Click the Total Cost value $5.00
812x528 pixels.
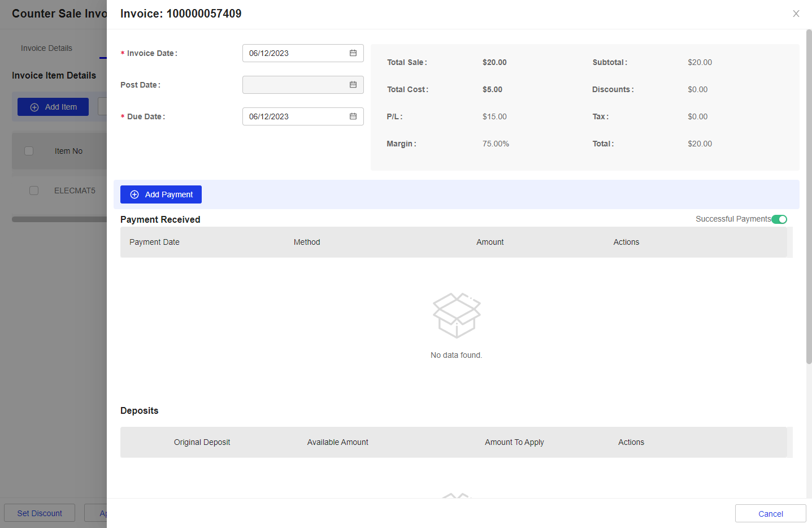(492, 89)
